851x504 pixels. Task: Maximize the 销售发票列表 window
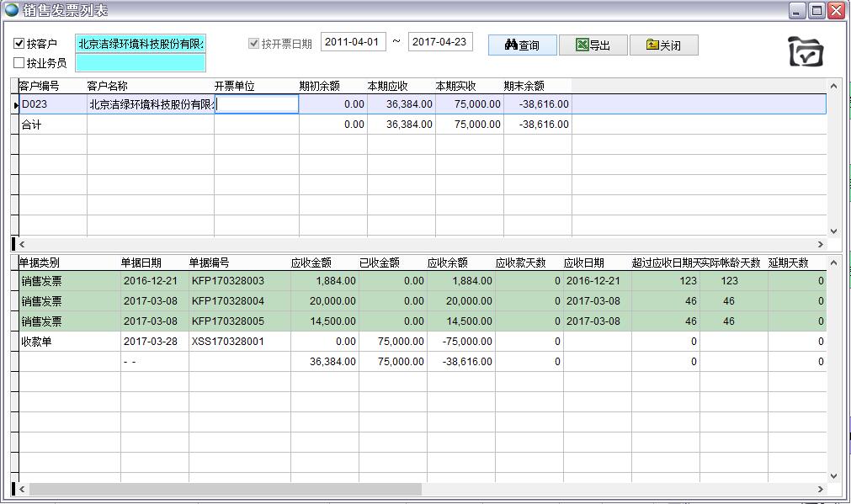click(x=816, y=11)
